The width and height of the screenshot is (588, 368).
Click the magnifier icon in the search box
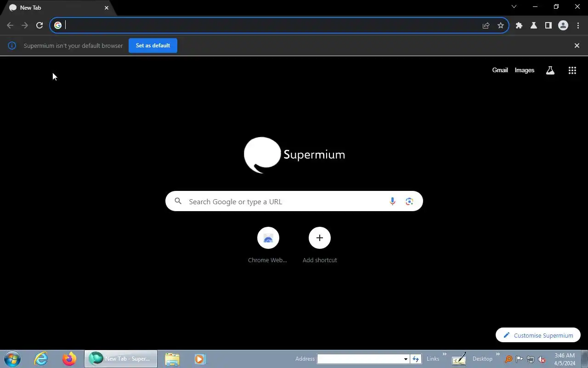point(178,201)
